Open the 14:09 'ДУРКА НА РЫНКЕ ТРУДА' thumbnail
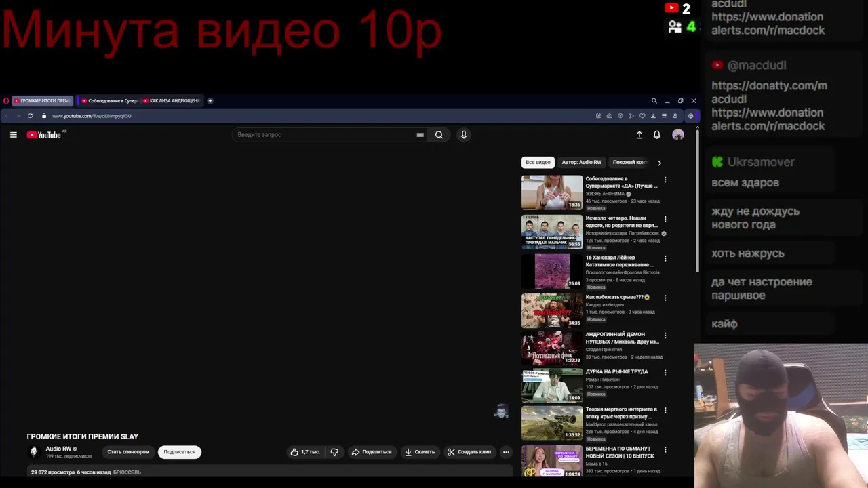 tap(552, 386)
